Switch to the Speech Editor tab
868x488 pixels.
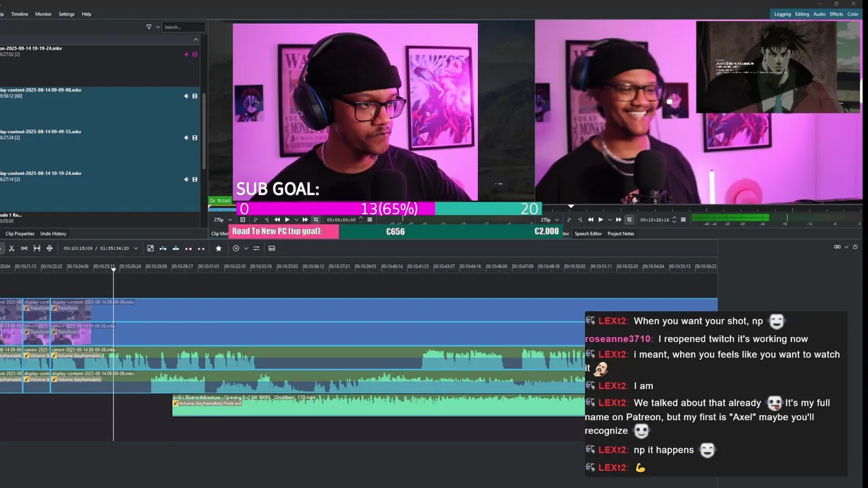click(x=588, y=234)
